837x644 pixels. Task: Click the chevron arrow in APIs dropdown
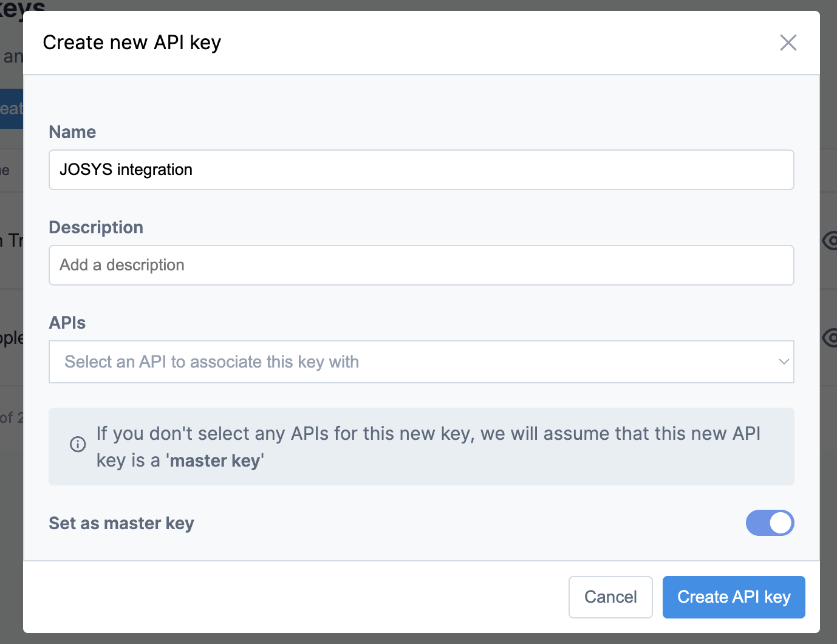(784, 361)
